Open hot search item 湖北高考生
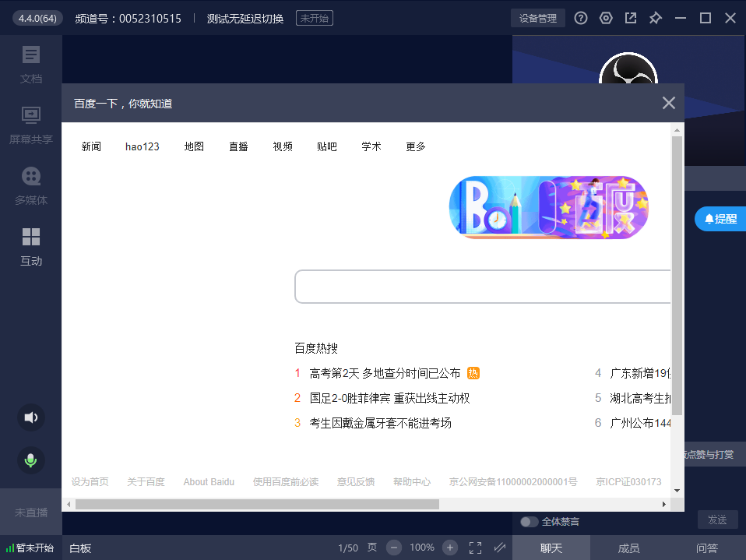 coord(640,398)
